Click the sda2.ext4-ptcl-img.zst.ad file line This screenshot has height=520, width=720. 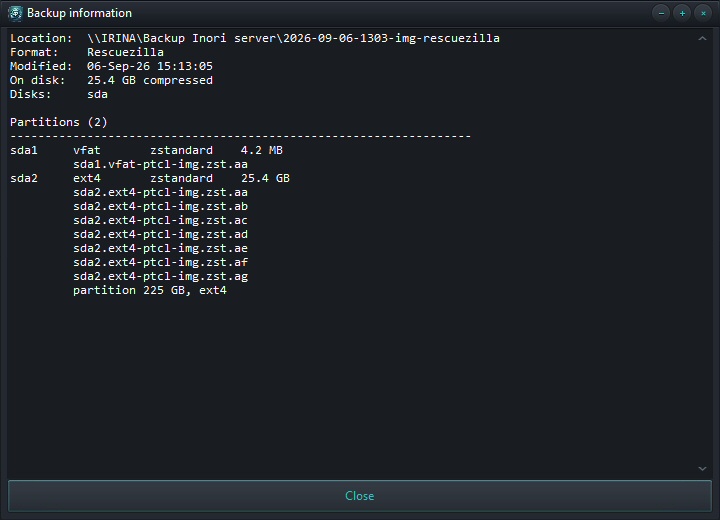tap(160, 234)
